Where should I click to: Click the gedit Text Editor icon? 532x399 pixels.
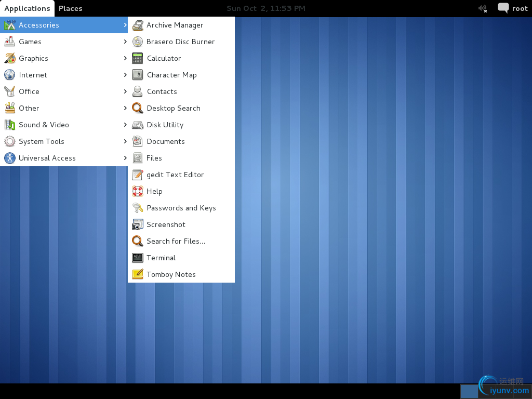[137, 175]
